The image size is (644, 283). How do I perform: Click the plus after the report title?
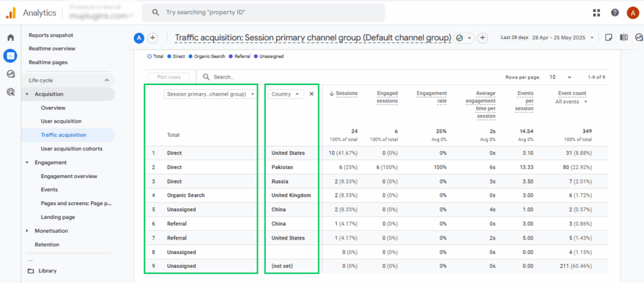[482, 38]
